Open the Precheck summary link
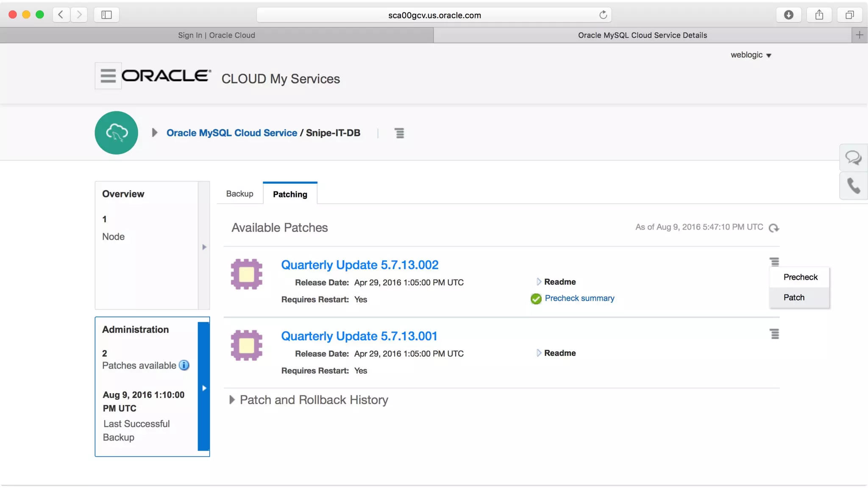Screen dimensions: 868x488 579,298
